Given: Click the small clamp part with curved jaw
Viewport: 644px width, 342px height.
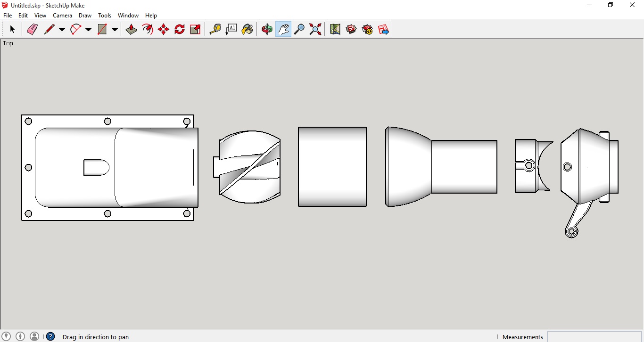Looking at the screenshot, I should pos(534,166).
